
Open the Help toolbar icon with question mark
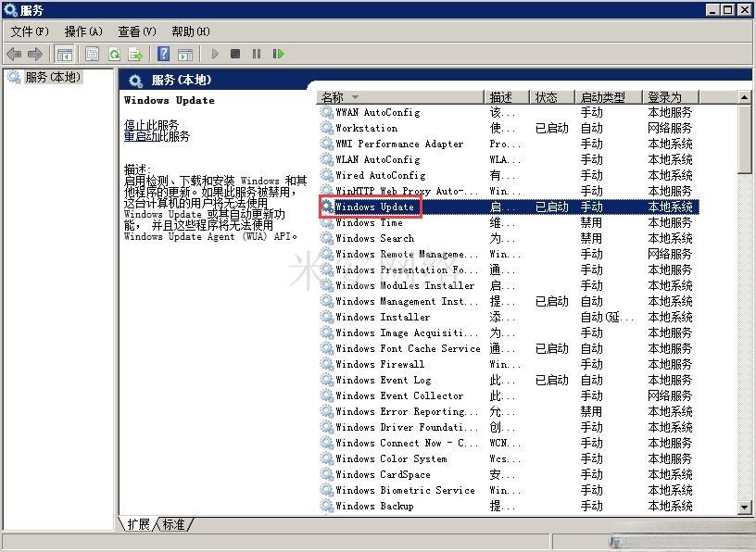click(164, 54)
